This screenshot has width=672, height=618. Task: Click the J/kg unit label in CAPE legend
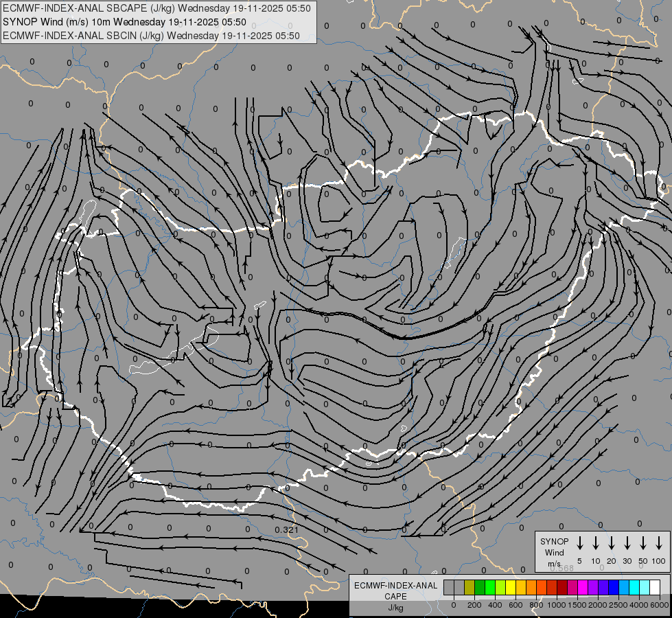(x=395, y=608)
